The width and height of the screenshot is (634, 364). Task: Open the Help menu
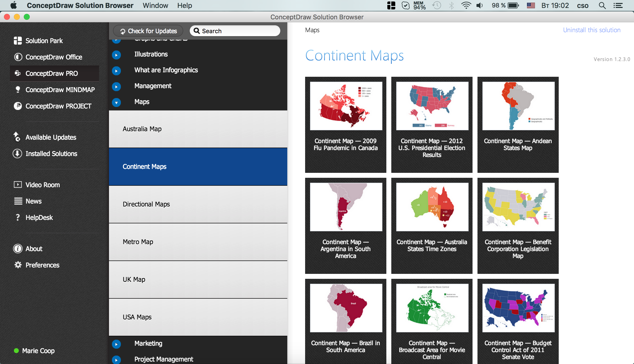185,5
